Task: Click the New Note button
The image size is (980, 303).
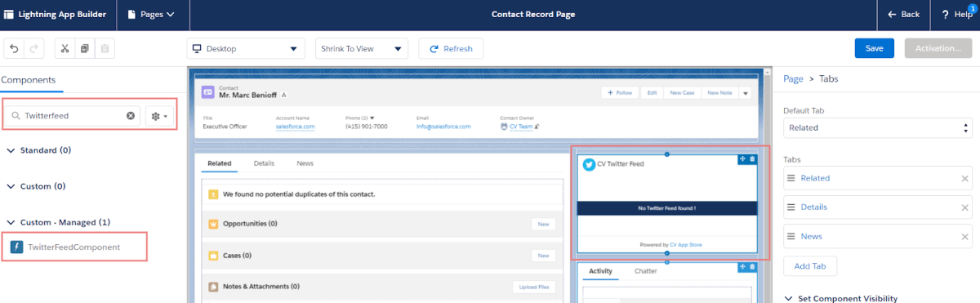Action: [719, 93]
